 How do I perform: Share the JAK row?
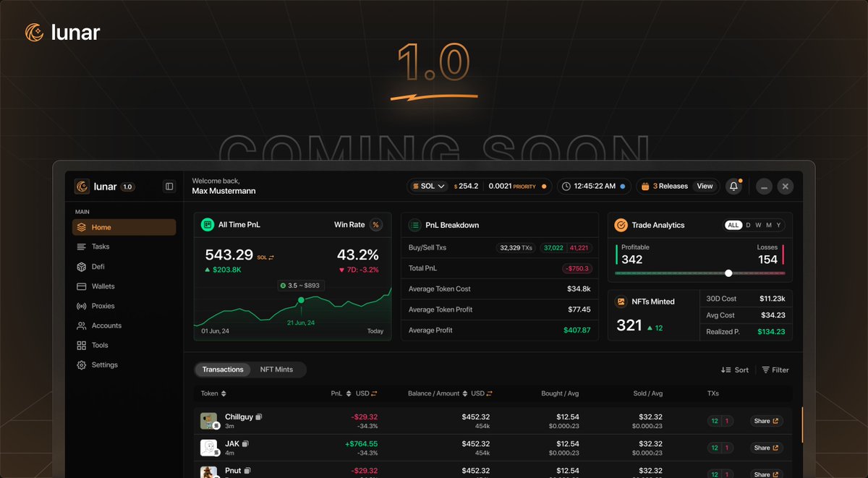[x=766, y=448]
